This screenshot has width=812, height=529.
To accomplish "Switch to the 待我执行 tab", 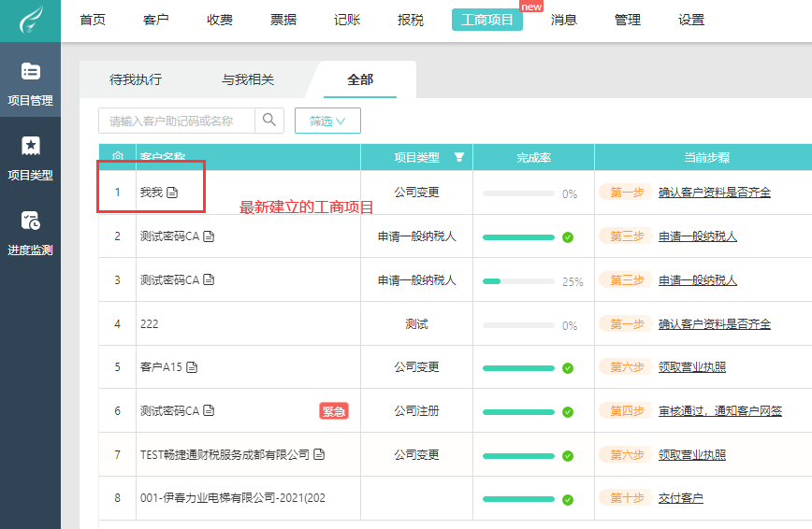I will (x=136, y=79).
